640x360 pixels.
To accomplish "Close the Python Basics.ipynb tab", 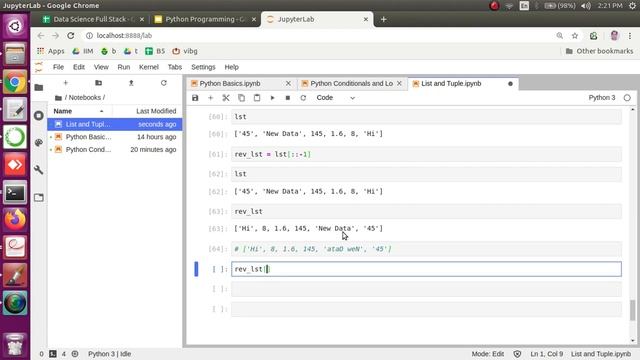I will tap(288, 83).
